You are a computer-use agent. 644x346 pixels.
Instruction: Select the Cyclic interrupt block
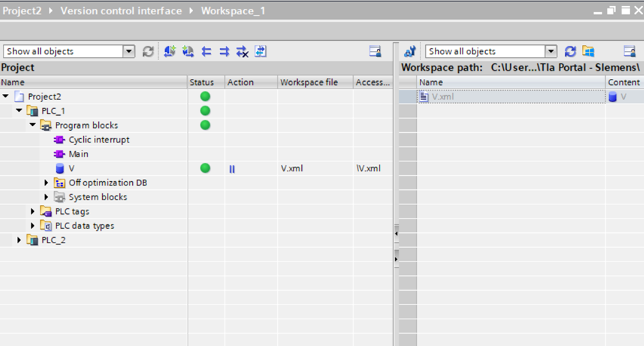point(99,140)
